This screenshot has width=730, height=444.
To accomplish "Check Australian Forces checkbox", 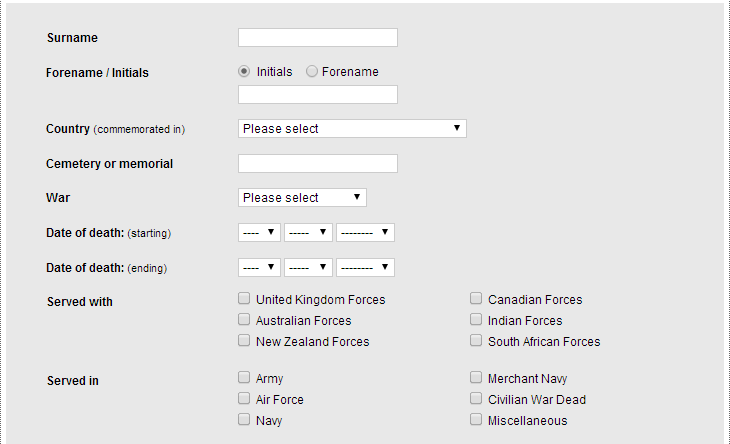I will [x=244, y=319].
